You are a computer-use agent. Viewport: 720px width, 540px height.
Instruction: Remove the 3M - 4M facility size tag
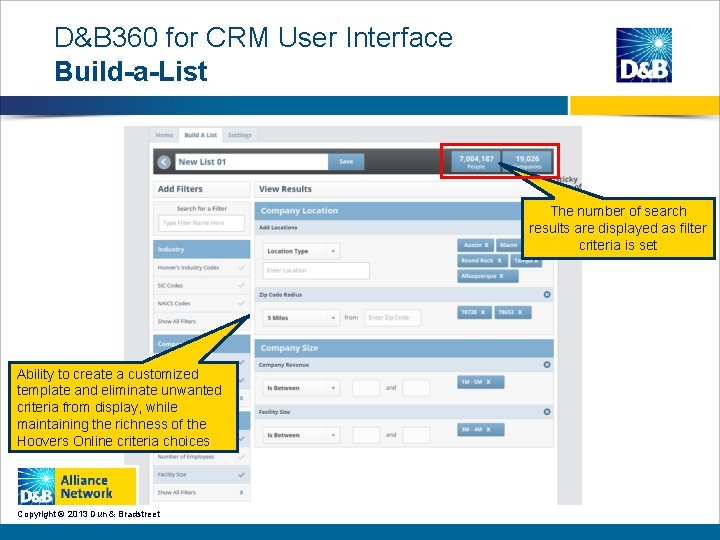pyautogui.click(x=488, y=429)
